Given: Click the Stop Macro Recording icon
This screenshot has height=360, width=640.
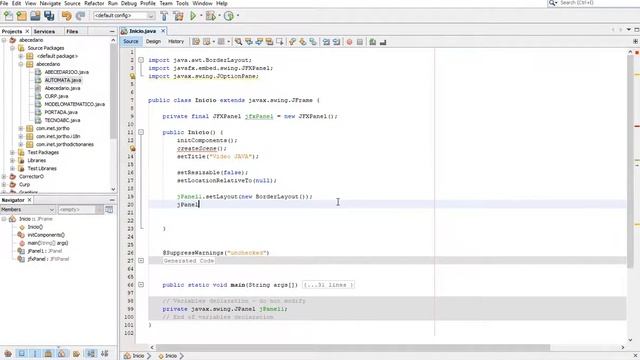Looking at the screenshot, I should 360,42.
